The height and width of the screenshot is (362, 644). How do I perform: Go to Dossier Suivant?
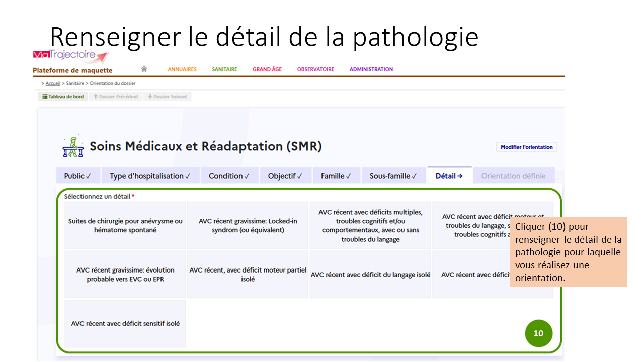167,97
